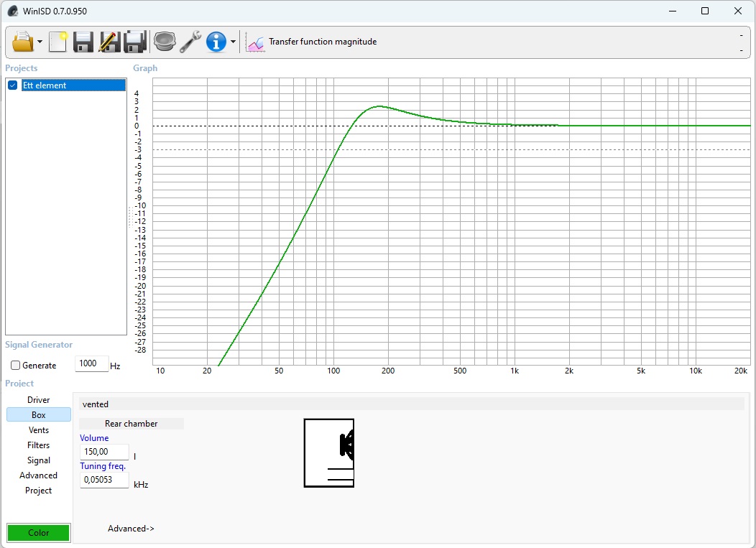Viewport: 756px width, 548px height.
Task: Expand the info icon dropdown arrow
Action: (x=233, y=42)
